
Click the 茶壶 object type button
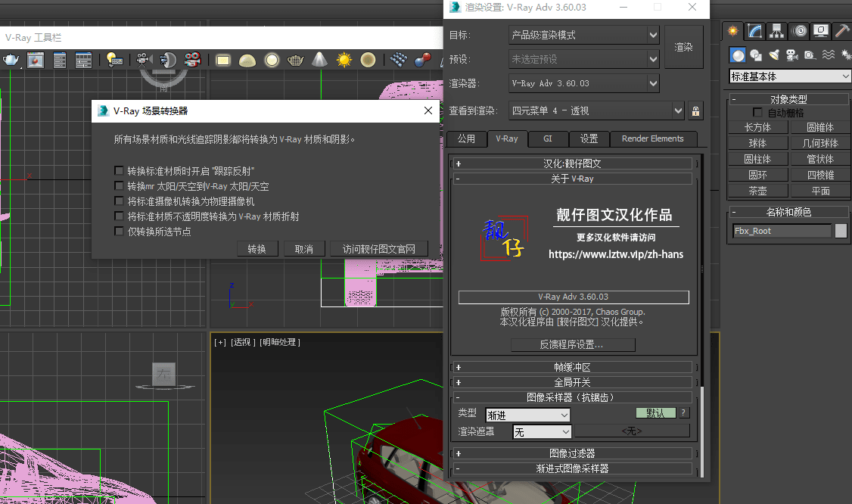(x=757, y=191)
